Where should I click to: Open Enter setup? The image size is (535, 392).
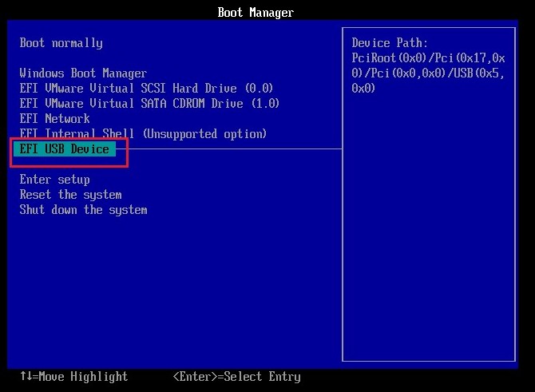[54, 180]
